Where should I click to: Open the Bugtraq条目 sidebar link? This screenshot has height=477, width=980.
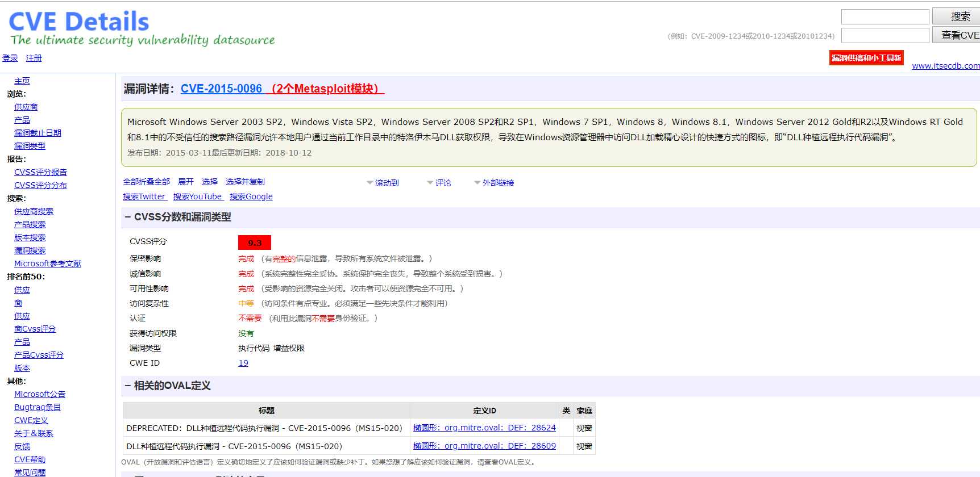point(38,407)
